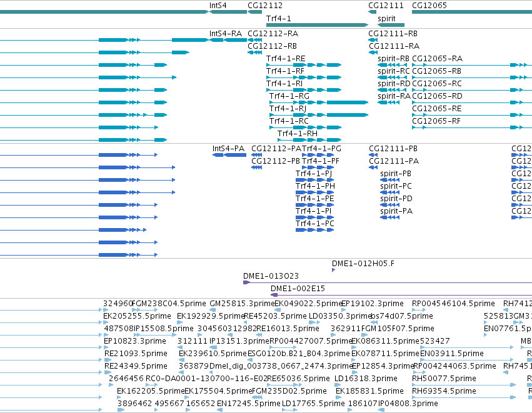Click the spirit-PC protein label

(x=396, y=186)
